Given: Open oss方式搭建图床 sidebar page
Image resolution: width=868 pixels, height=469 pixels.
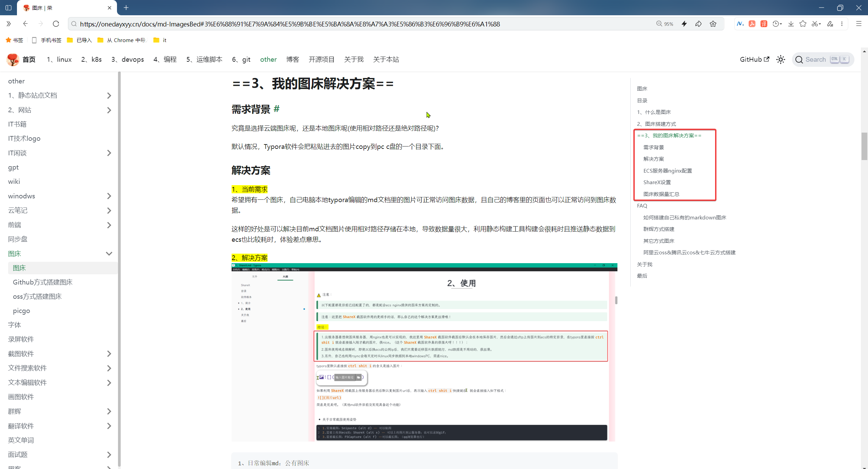Looking at the screenshot, I should (x=37, y=296).
